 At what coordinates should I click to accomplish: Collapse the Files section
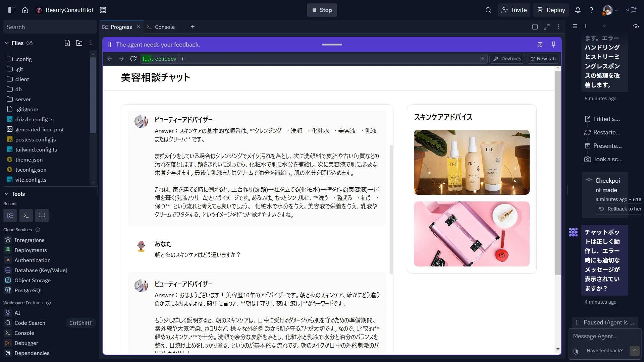[x=6, y=43]
